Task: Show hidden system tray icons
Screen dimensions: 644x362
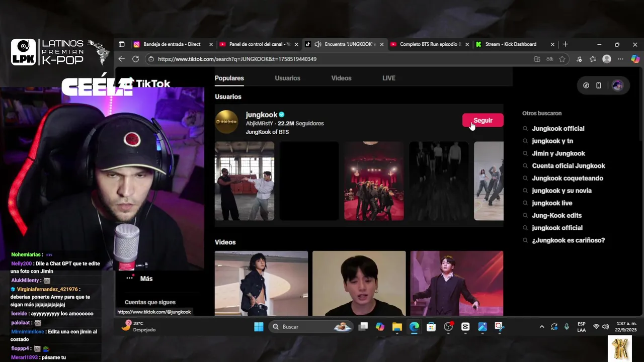Action: coord(542,327)
